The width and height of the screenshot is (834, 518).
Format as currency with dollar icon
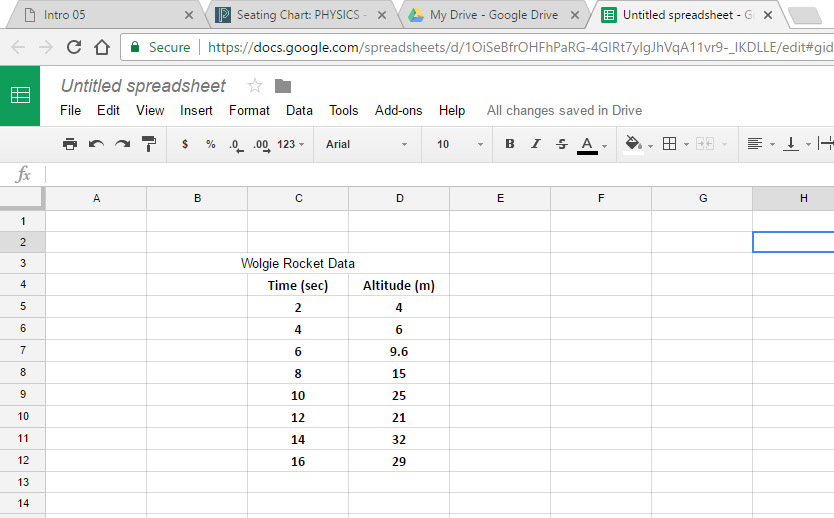[x=185, y=144]
